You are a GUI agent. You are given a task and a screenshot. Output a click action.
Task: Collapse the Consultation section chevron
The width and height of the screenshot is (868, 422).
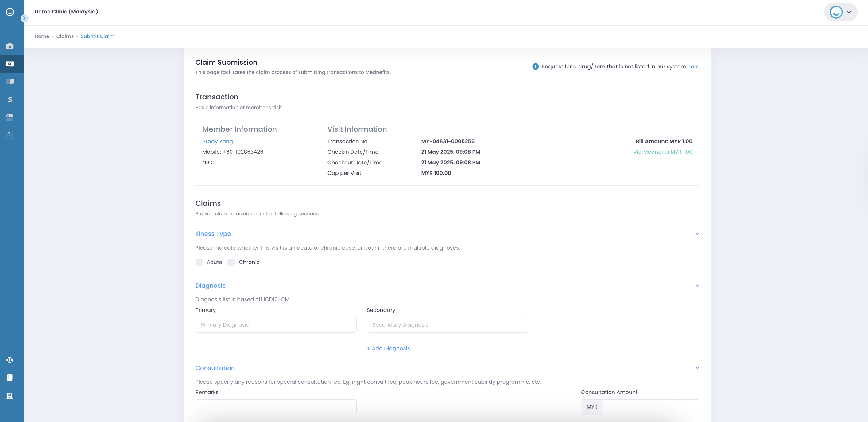697,368
